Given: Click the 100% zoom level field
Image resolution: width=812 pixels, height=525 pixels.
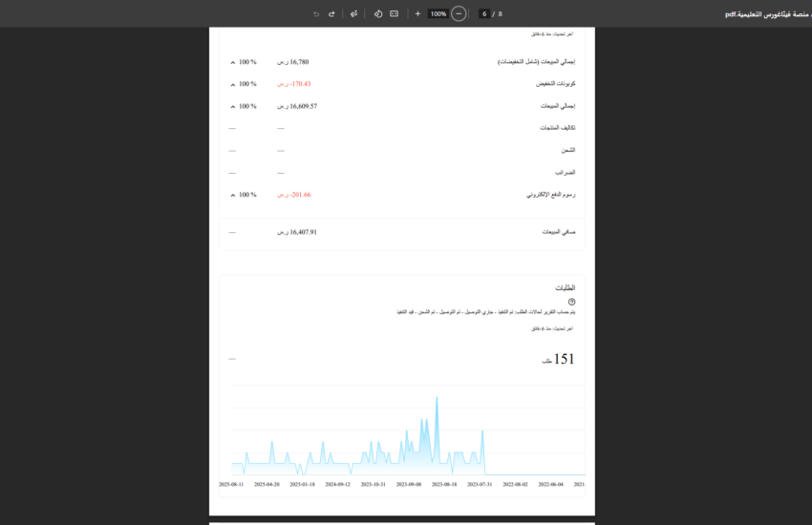Looking at the screenshot, I should [438, 14].
